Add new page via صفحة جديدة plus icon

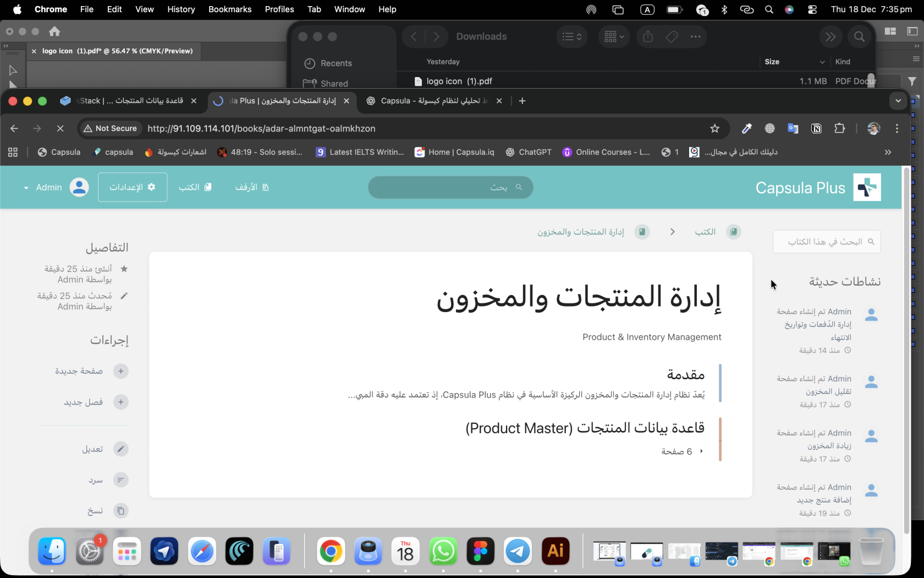pos(121,371)
